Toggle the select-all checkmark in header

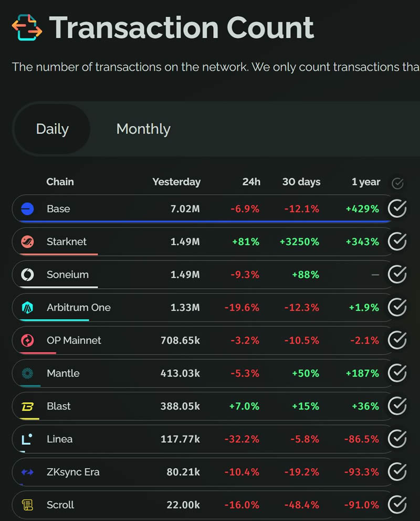(397, 183)
